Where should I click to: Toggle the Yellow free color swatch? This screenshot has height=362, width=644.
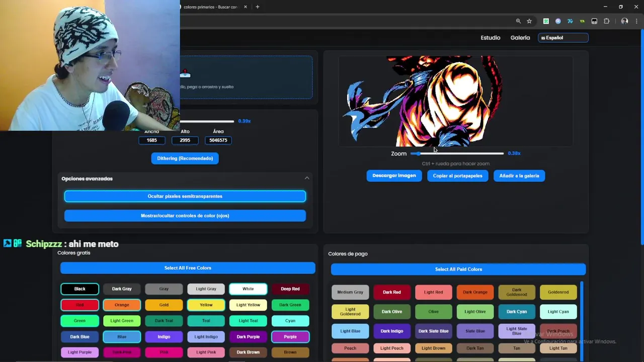point(206,305)
